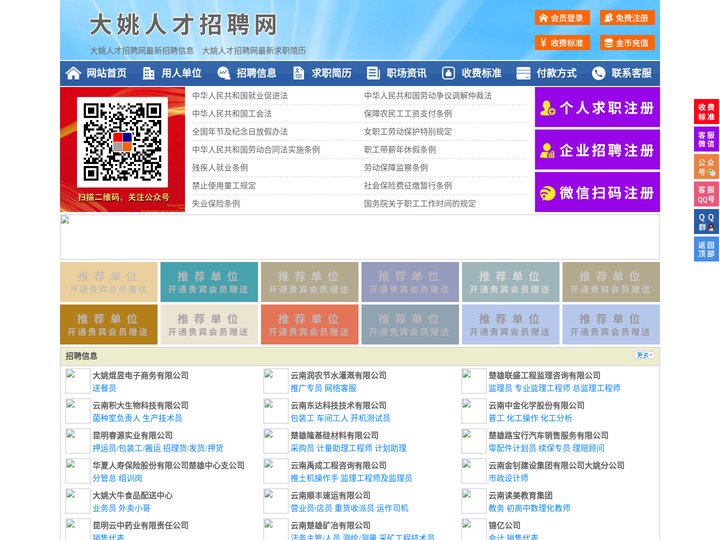Image resolution: width=720 pixels, height=540 pixels.
Task: Open the 网站首页 menu item
Action: (106, 73)
